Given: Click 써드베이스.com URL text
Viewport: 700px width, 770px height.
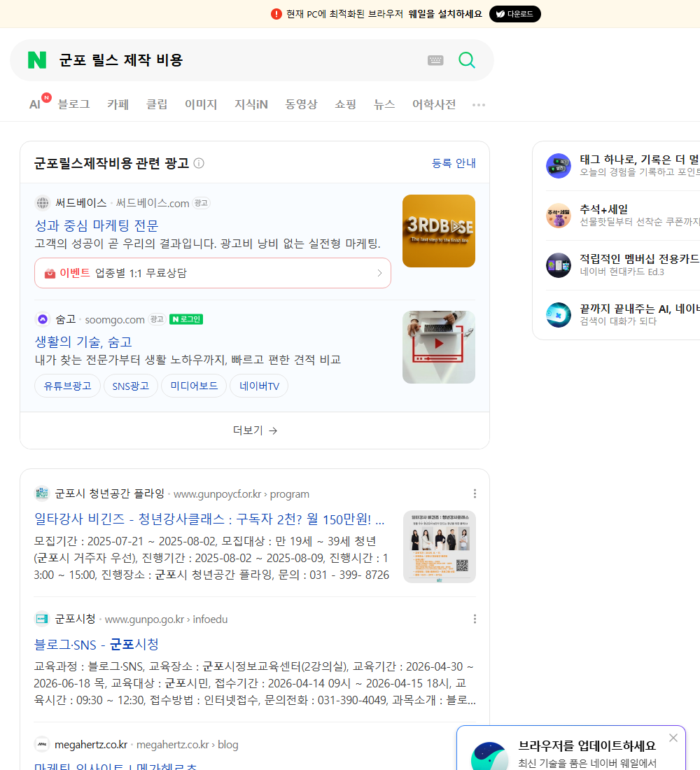Looking at the screenshot, I should point(153,203).
